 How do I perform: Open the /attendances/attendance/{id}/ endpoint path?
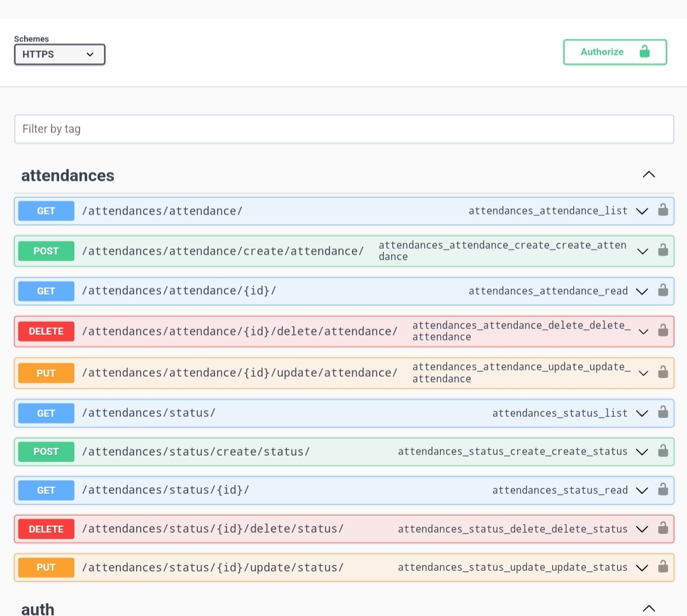[179, 291]
